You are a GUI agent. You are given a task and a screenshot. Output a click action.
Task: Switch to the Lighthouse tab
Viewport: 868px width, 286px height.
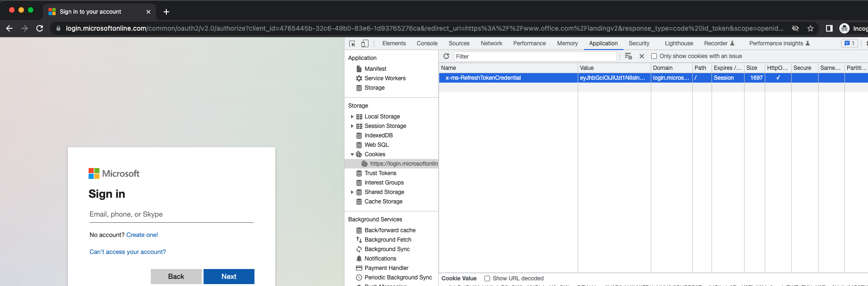pyautogui.click(x=679, y=43)
